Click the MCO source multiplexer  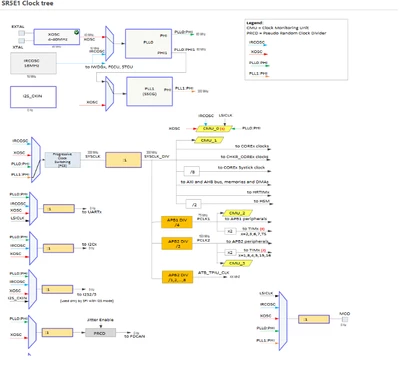point(283,321)
